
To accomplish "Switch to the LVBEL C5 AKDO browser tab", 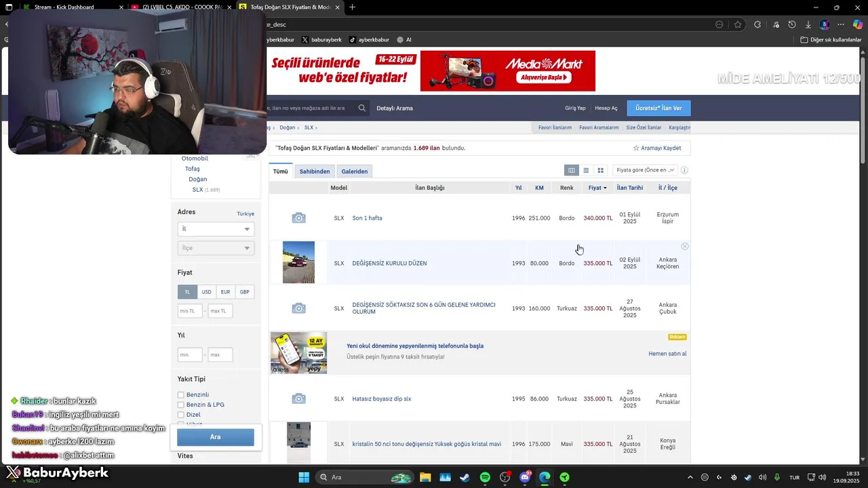I will coord(184,7).
